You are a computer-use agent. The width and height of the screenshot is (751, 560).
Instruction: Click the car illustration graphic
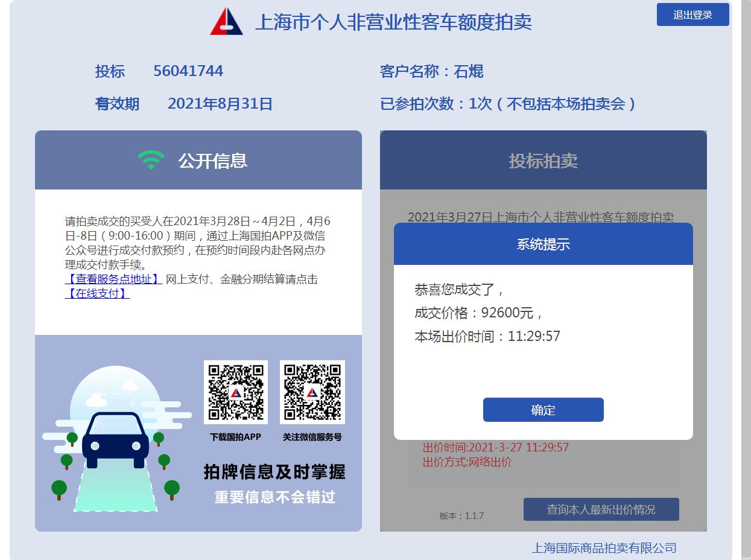(x=116, y=441)
